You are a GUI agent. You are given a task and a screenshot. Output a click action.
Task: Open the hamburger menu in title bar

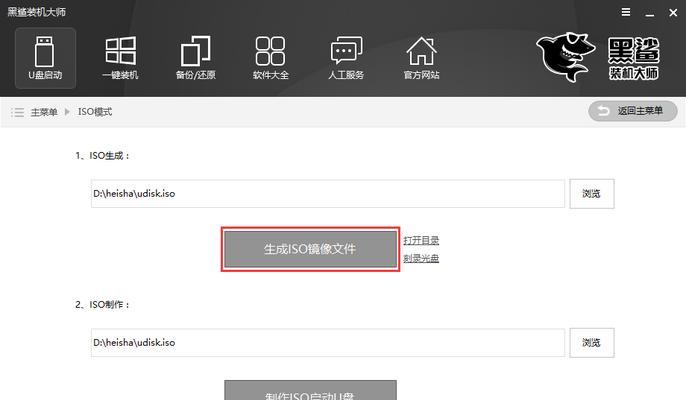click(626, 12)
